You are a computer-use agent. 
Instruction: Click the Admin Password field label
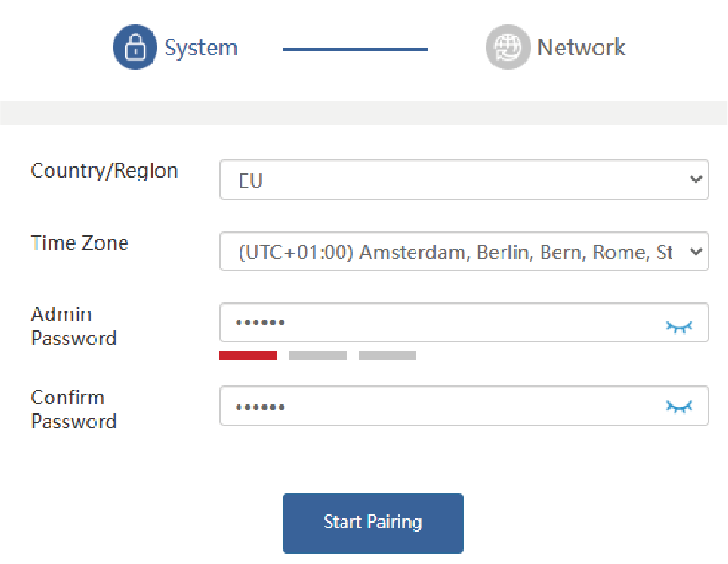click(74, 326)
